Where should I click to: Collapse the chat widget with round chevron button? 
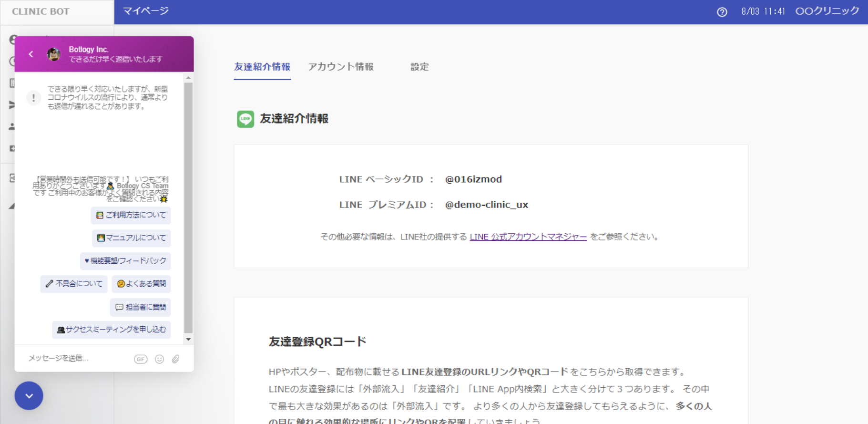coord(29,396)
